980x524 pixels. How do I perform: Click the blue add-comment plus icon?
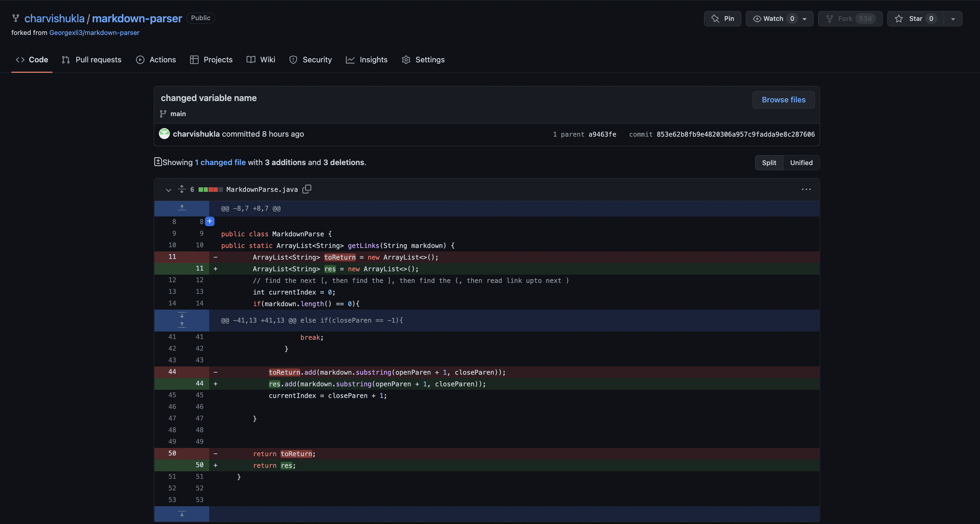210,221
